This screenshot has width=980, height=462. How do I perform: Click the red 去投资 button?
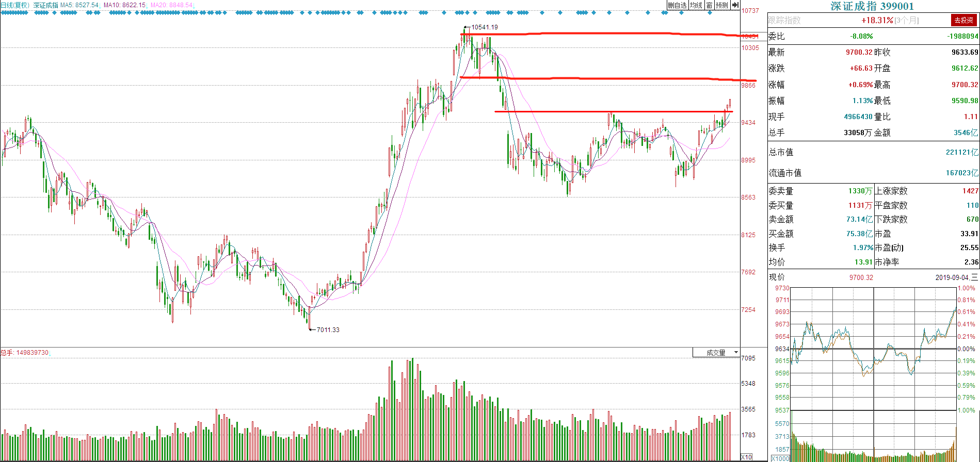(963, 20)
